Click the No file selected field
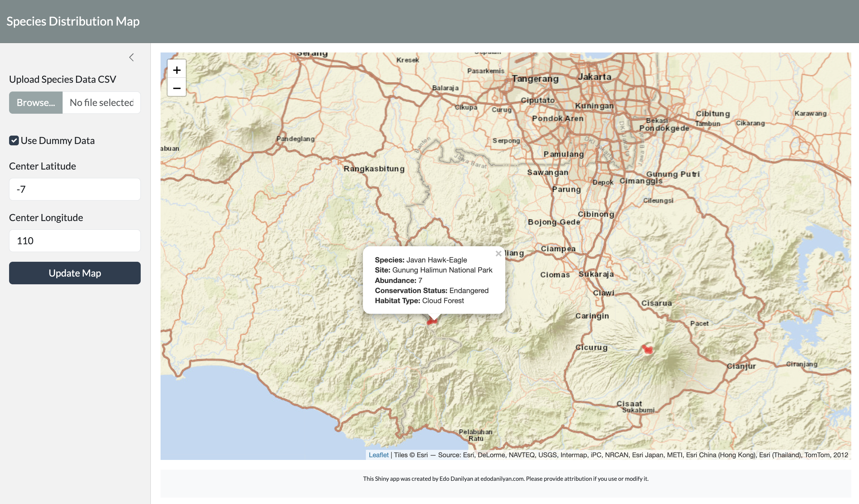Image resolution: width=859 pixels, height=504 pixels. [x=101, y=103]
